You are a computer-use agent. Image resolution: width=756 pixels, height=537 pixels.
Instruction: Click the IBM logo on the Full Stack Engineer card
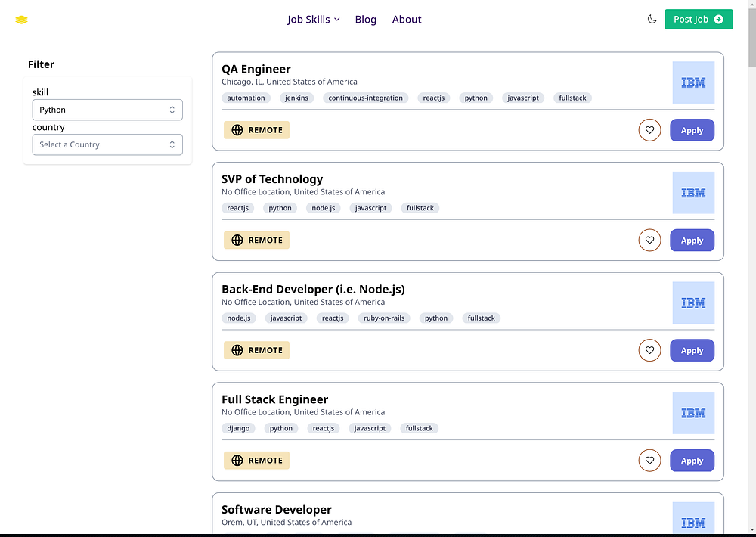(693, 413)
